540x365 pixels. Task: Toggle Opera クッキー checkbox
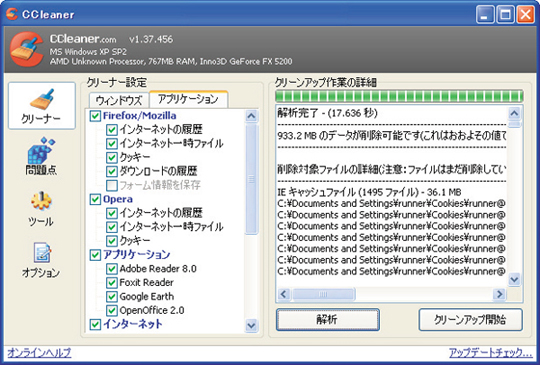[112, 241]
